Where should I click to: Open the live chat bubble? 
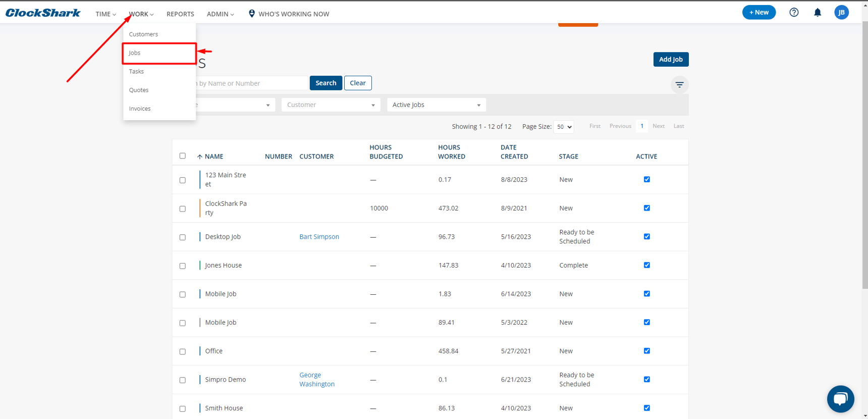tap(840, 399)
